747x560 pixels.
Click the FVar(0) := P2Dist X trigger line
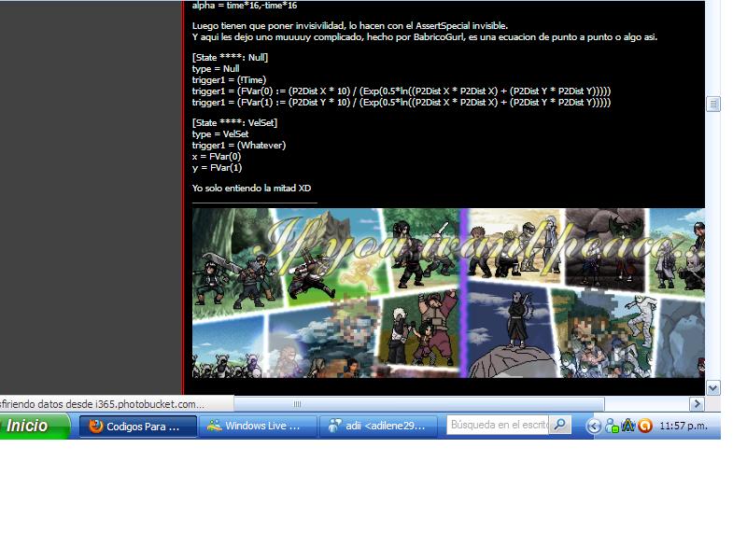402,91
